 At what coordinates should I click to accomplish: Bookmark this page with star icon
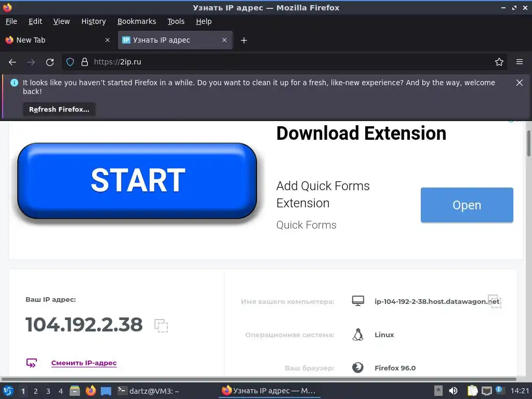point(499,62)
